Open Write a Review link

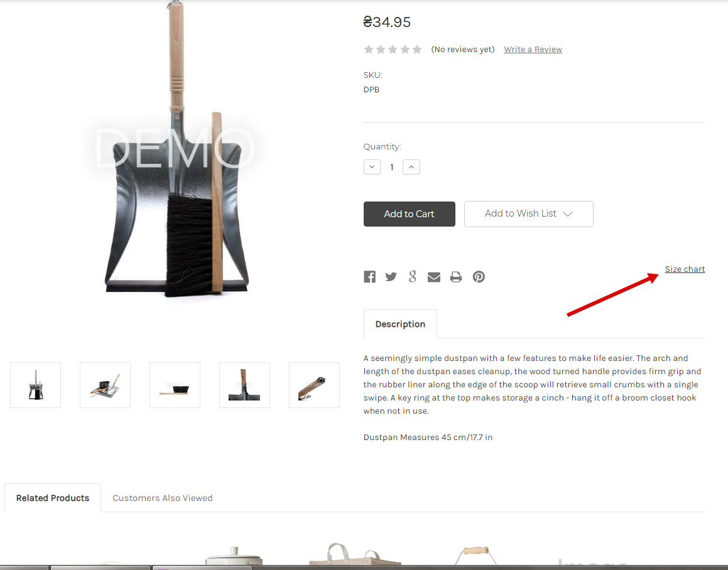pyautogui.click(x=533, y=49)
